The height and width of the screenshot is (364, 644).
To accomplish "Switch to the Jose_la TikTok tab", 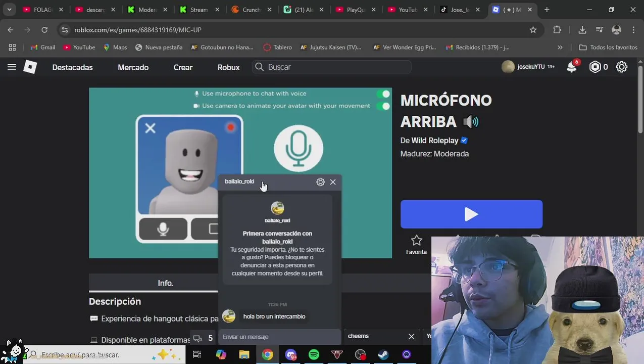I will click(x=459, y=10).
